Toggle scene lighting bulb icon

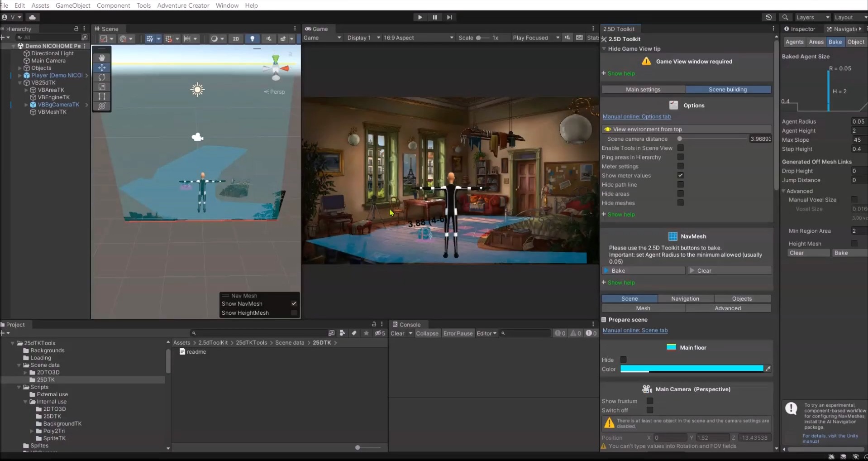(252, 38)
